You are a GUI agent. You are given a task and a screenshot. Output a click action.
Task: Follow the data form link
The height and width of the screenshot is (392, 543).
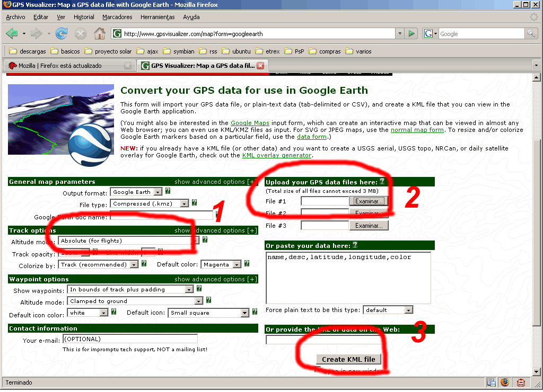pyautogui.click(x=312, y=137)
